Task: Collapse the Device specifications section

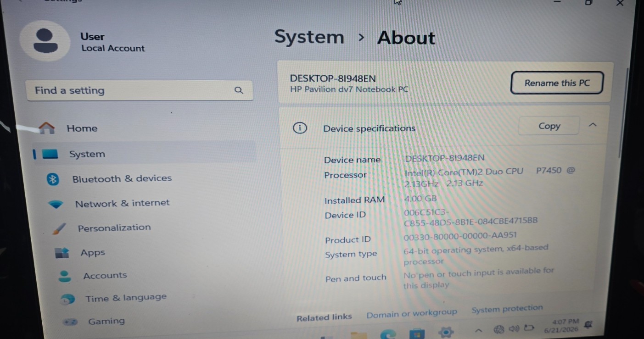Action: coord(593,125)
